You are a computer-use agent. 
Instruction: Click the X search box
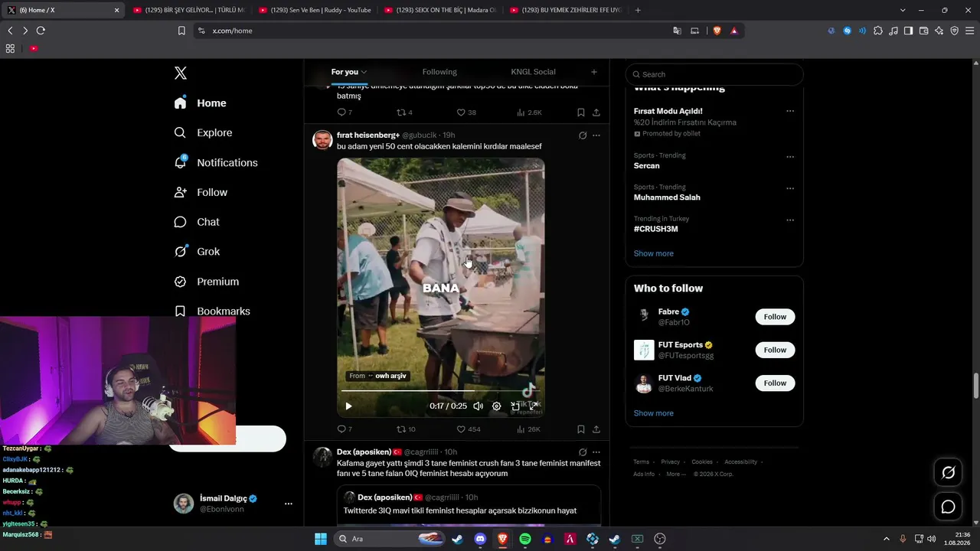pos(714,74)
